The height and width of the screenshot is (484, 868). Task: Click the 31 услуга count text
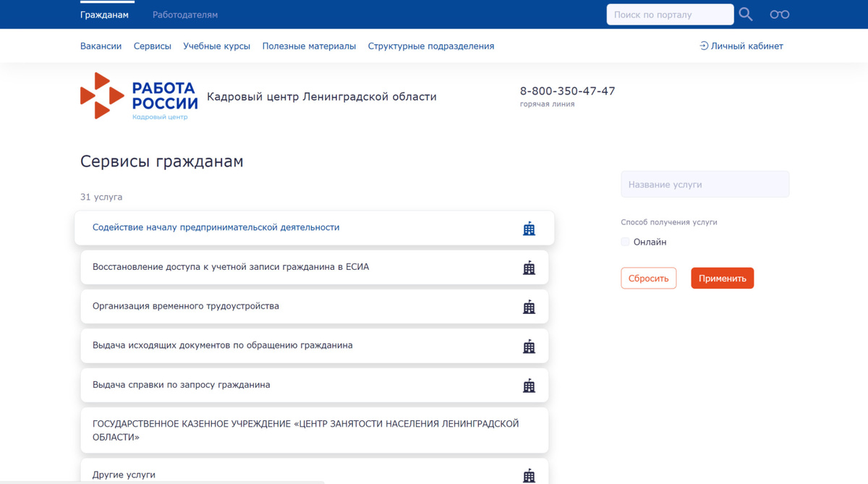pyautogui.click(x=101, y=197)
